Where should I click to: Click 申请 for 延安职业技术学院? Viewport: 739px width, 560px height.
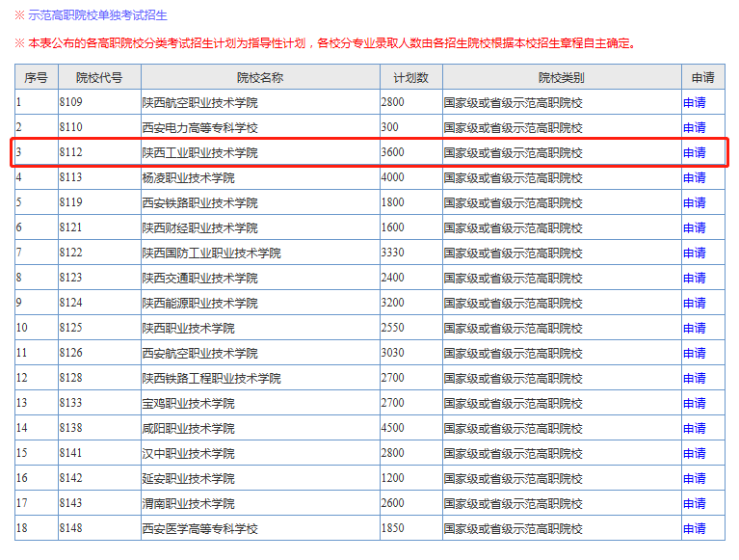(x=694, y=478)
